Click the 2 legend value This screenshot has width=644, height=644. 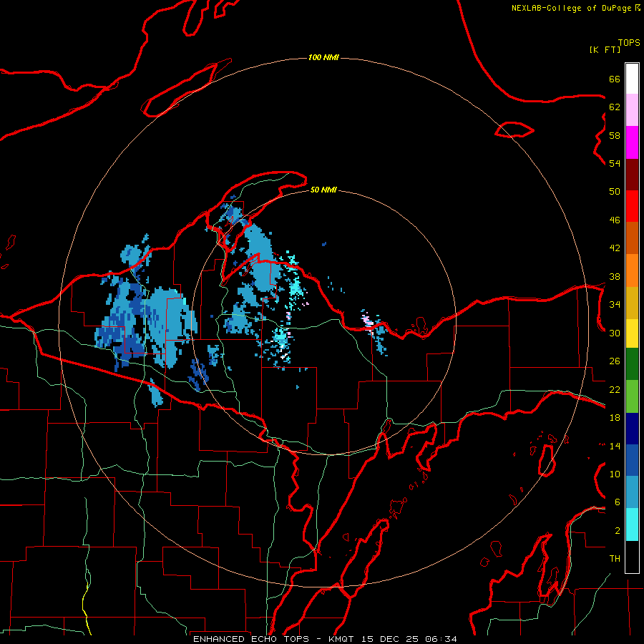point(618,531)
